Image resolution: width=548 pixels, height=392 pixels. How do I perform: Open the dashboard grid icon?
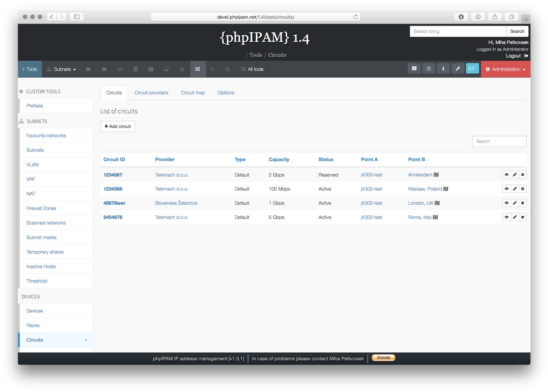click(x=414, y=68)
